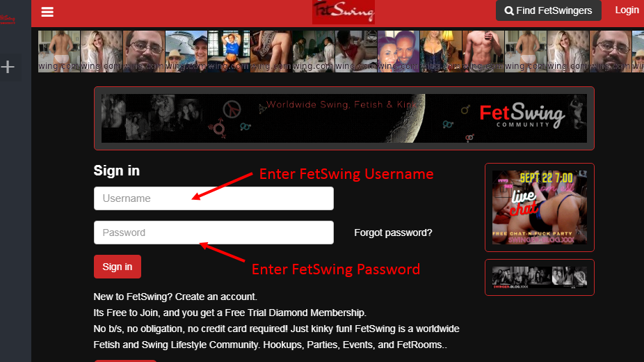This screenshot has height=362, width=644.
Task: Click the FetSwing logo in header
Action: point(344,12)
